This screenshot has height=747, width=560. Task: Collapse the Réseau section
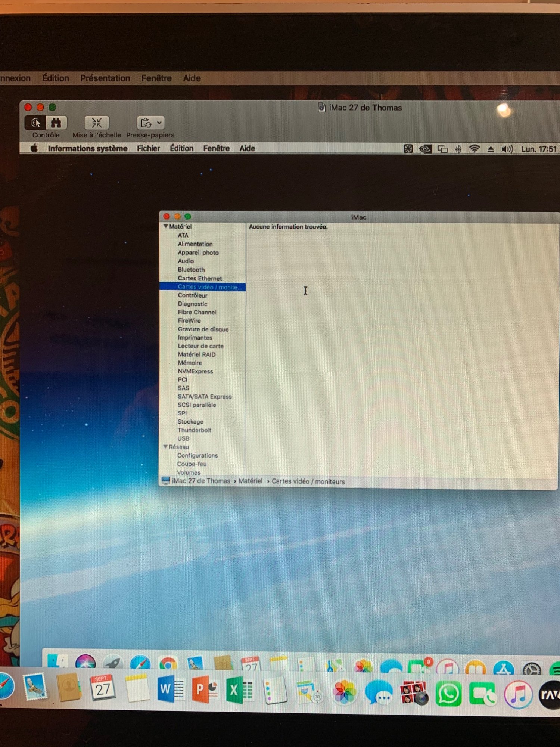click(165, 447)
